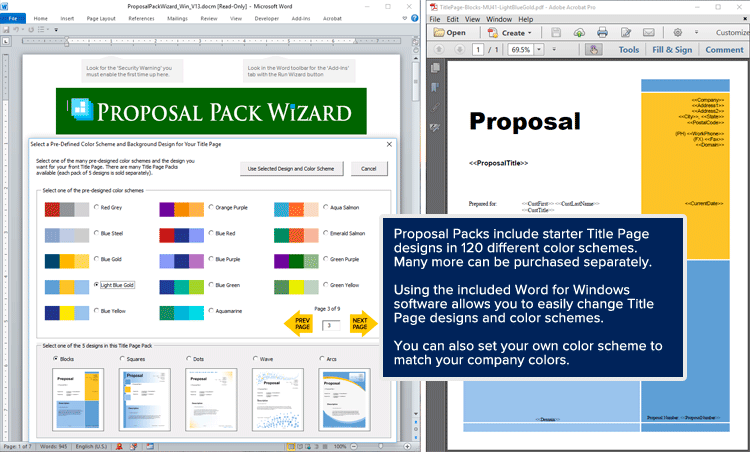Open the Signatures panel in Acrobat sidebar
Screen dimensions: 750x452
pos(435,128)
